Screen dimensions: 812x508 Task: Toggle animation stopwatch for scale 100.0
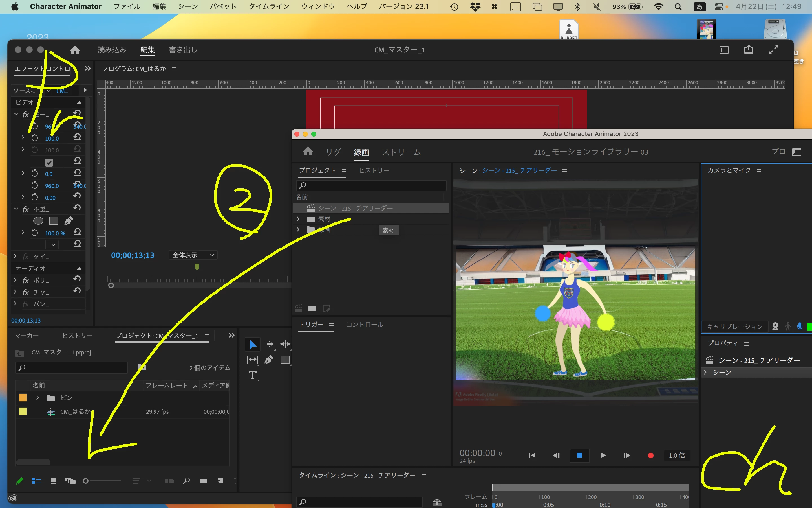click(x=35, y=138)
